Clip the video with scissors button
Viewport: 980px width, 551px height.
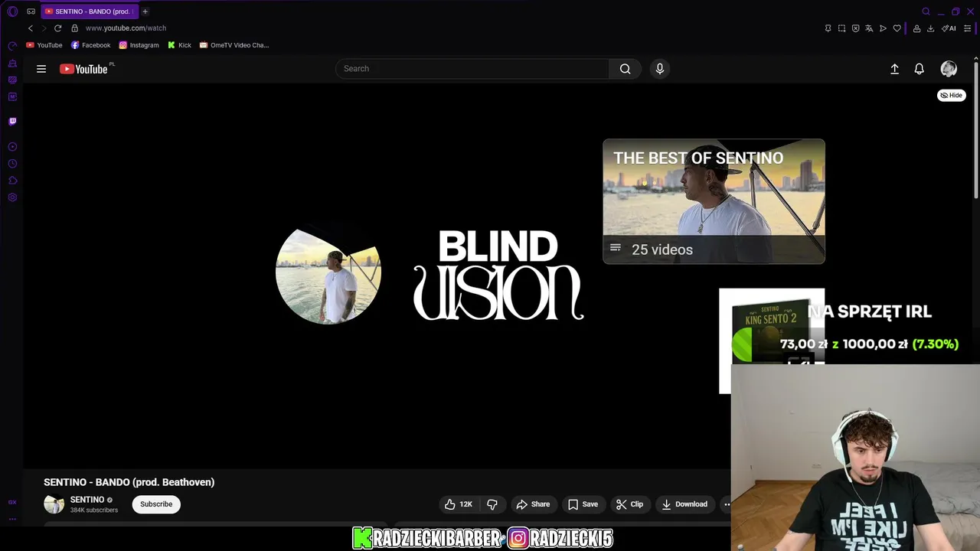(629, 504)
